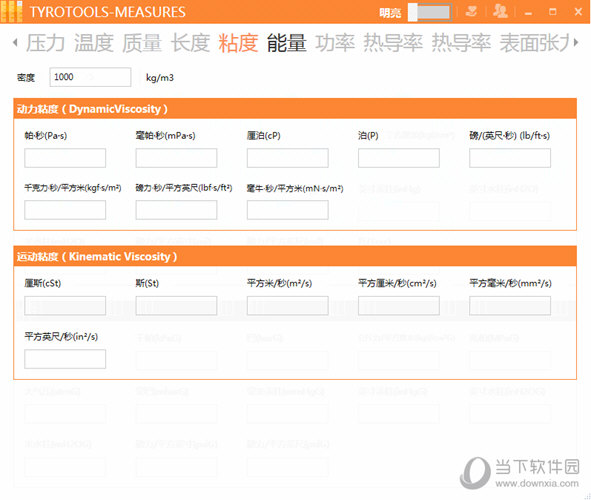This screenshot has width=591, height=500.
Task: Click the download/hand icon in title bar
Action: pyautogui.click(x=471, y=11)
